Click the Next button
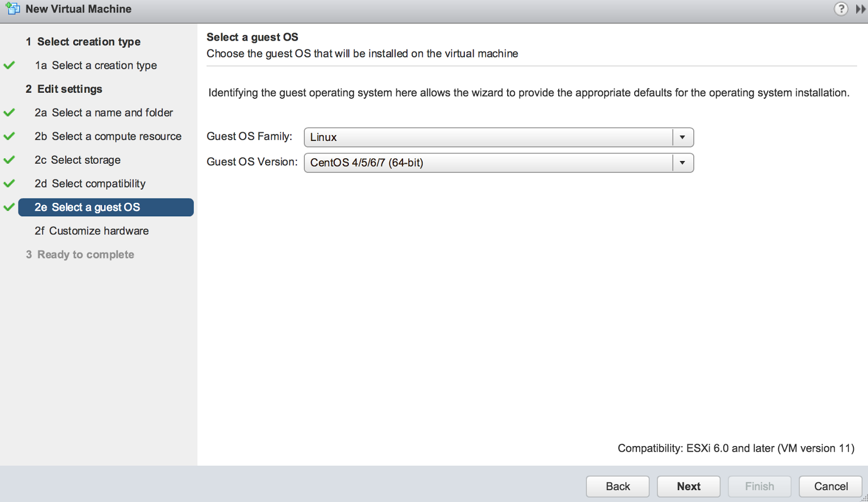Viewport: 868px width, 502px height. coord(689,486)
